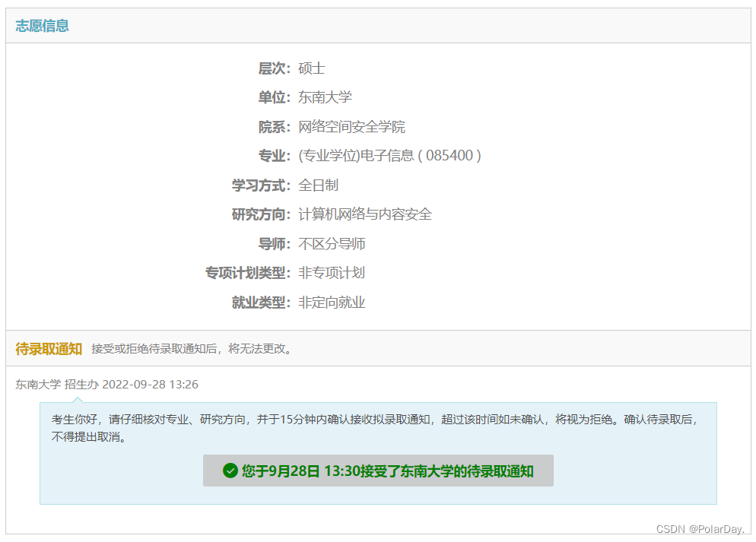Click the 导师 field label

[x=275, y=244]
